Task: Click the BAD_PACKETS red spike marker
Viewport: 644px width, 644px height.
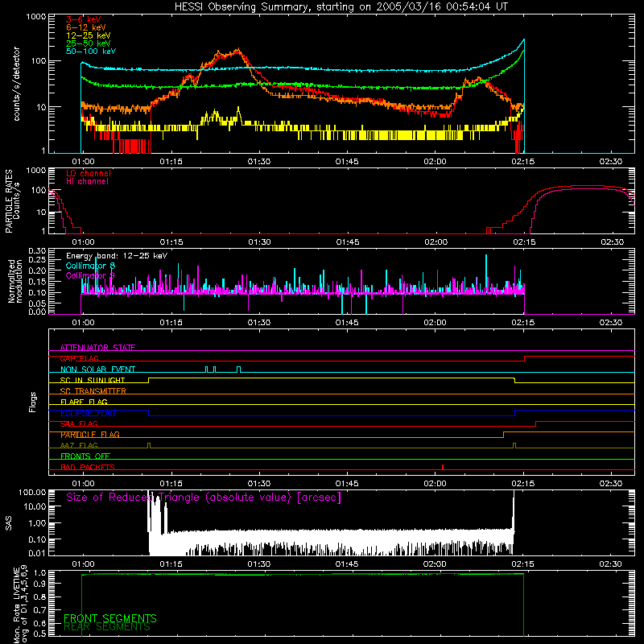Action: click(x=442, y=467)
